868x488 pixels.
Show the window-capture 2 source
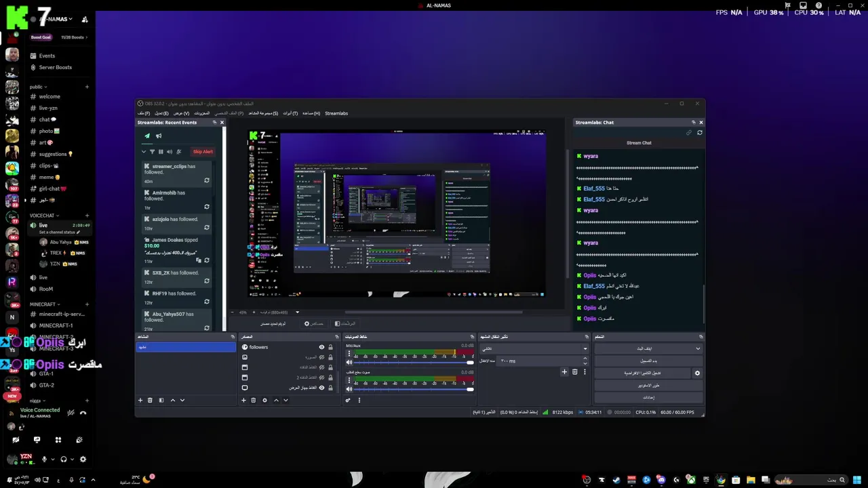point(322,378)
